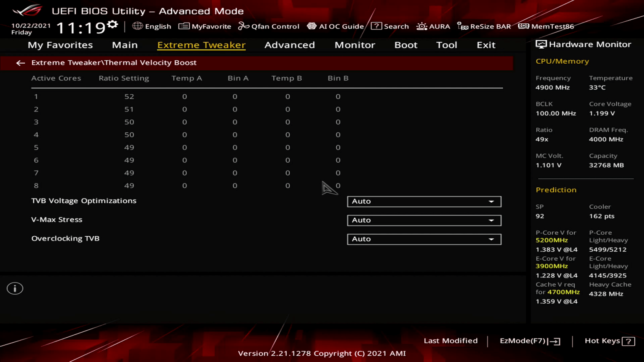The image size is (644, 362).
Task: Open the Boot tab
Action: tap(406, 45)
